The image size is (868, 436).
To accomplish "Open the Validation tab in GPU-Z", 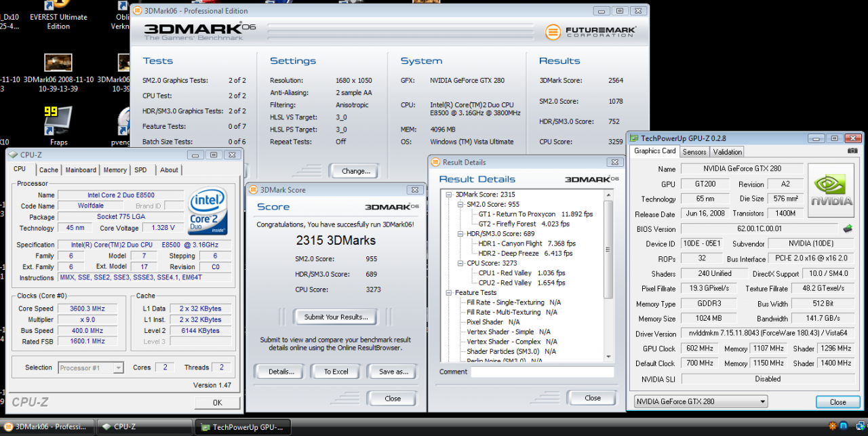I will tap(728, 152).
